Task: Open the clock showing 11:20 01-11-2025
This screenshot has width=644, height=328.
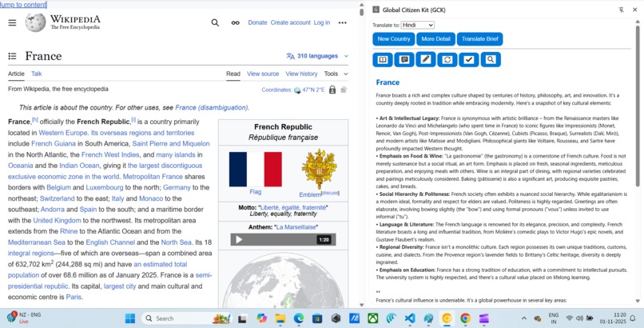Action: [613, 318]
